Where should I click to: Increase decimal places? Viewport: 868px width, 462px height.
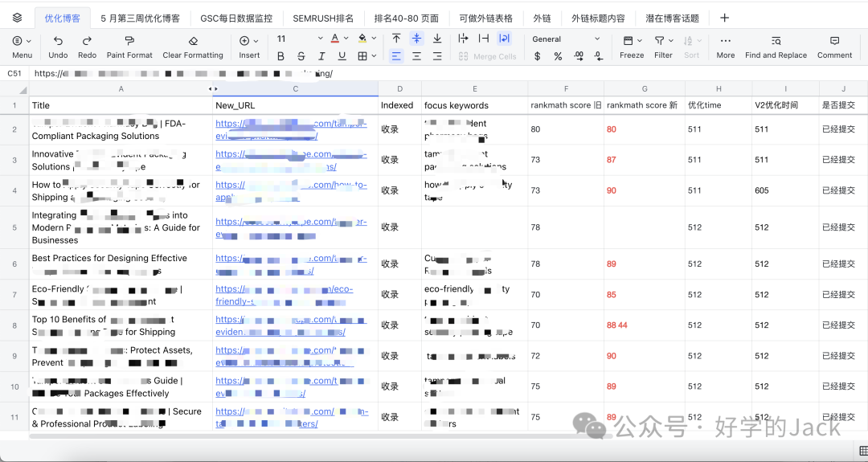(579, 56)
